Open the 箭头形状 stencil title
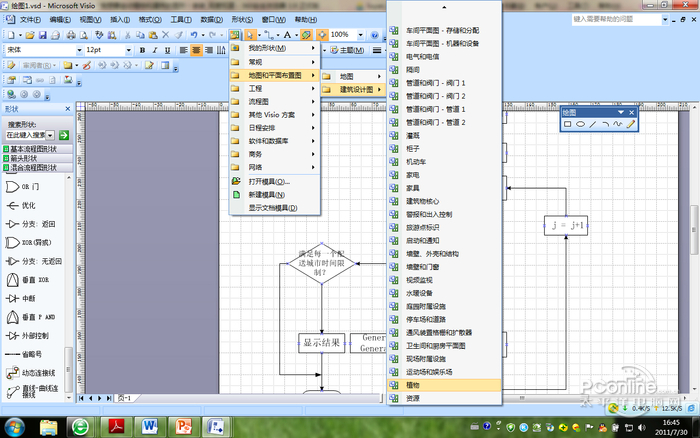700x438 pixels. [x=38, y=158]
